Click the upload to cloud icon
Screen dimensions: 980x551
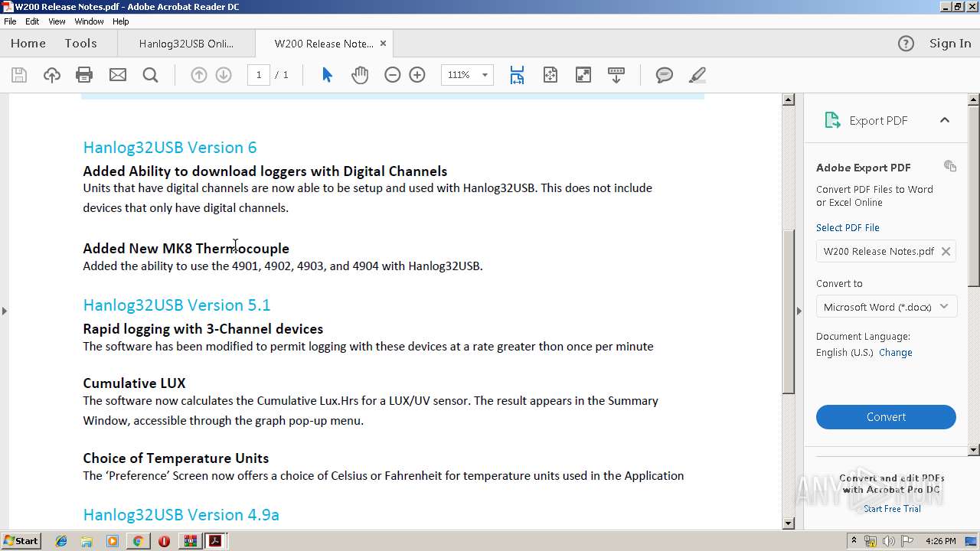click(x=51, y=75)
